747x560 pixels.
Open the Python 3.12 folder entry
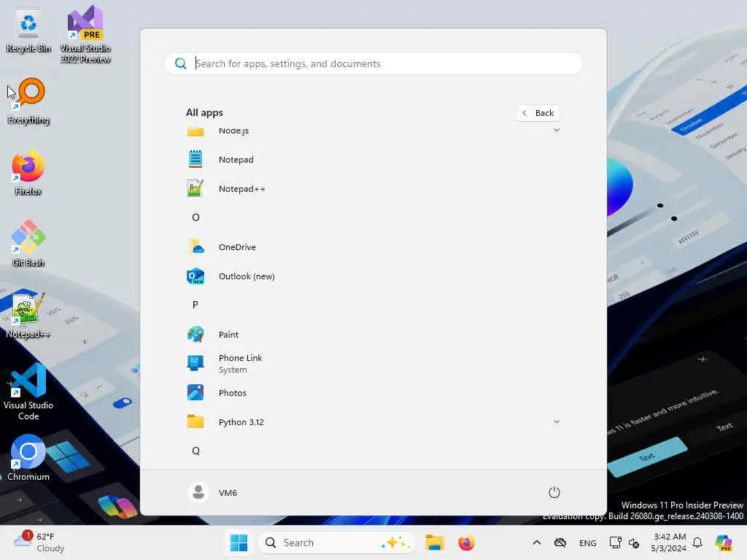point(373,422)
